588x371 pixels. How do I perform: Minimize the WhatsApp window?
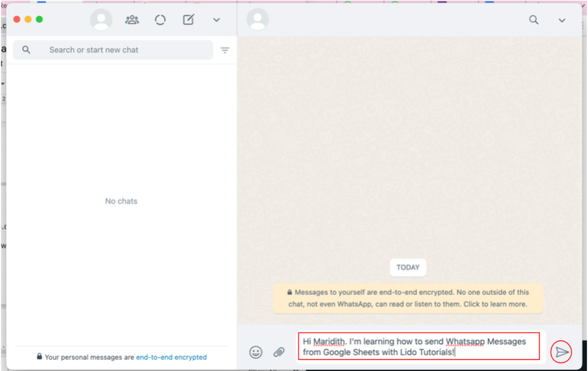click(28, 19)
